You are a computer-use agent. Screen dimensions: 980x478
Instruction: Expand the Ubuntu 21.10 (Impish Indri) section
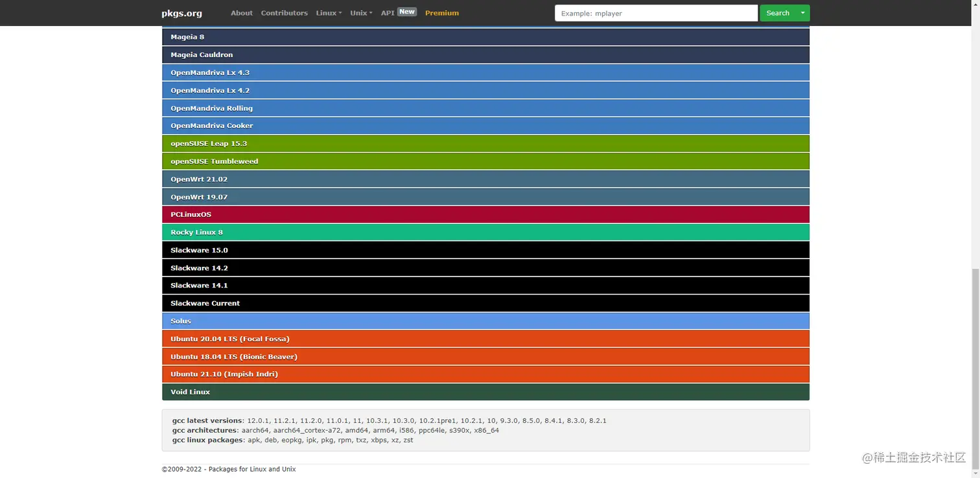(x=485, y=374)
